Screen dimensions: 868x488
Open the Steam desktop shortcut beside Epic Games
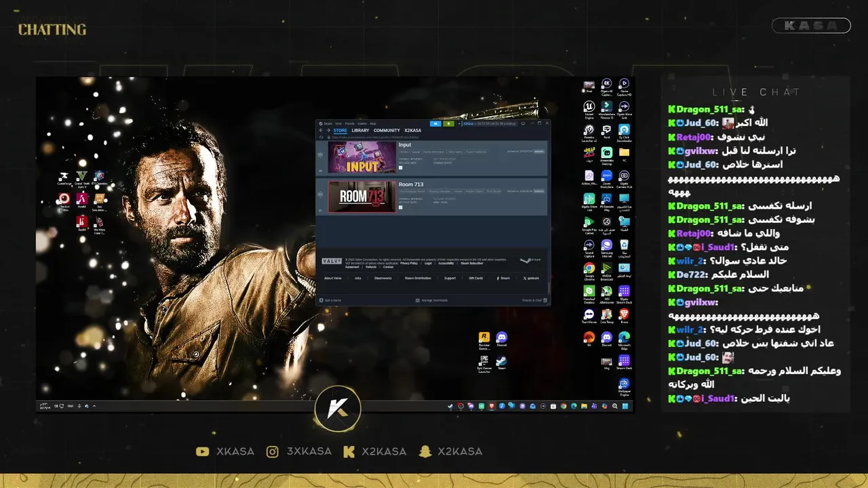(x=502, y=361)
